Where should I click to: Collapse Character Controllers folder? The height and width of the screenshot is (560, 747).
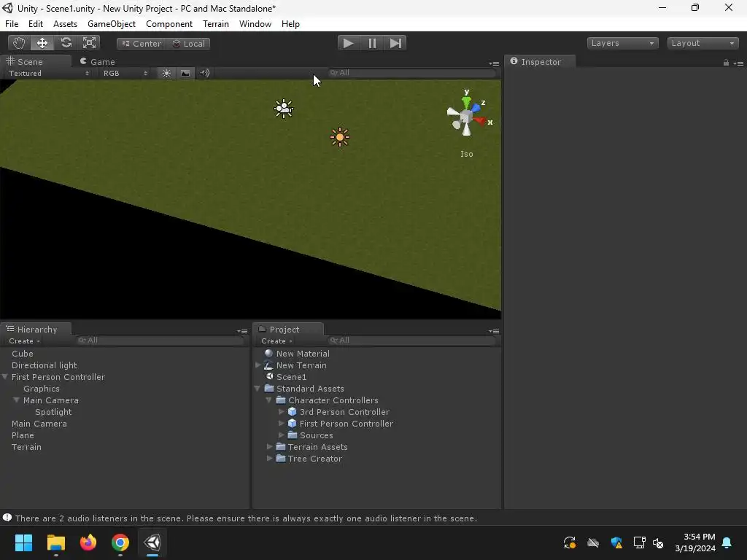coord(268,400)
